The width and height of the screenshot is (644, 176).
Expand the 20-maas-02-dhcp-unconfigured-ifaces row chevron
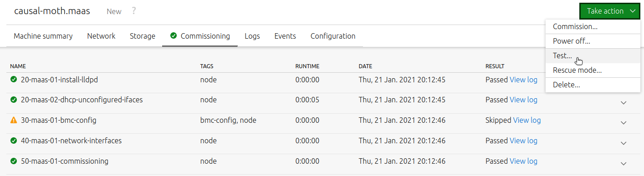coord(624,102)
